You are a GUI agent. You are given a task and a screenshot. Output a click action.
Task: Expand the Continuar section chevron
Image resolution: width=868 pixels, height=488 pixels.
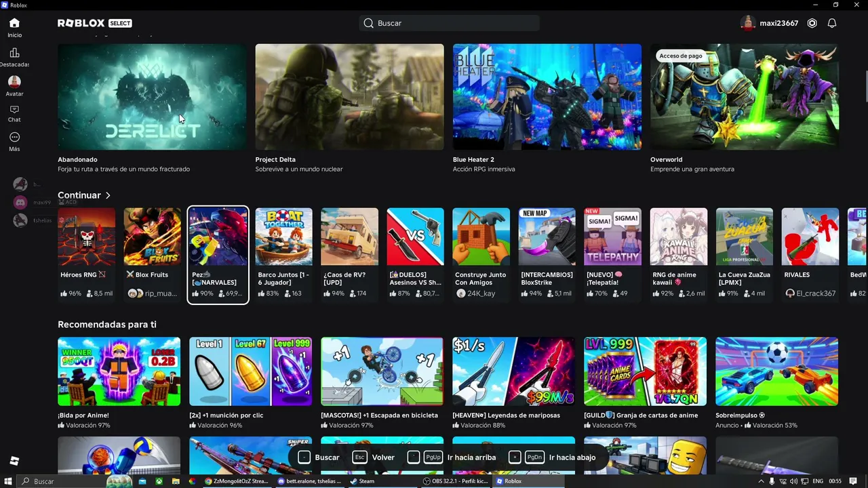(x=108, y=195)
